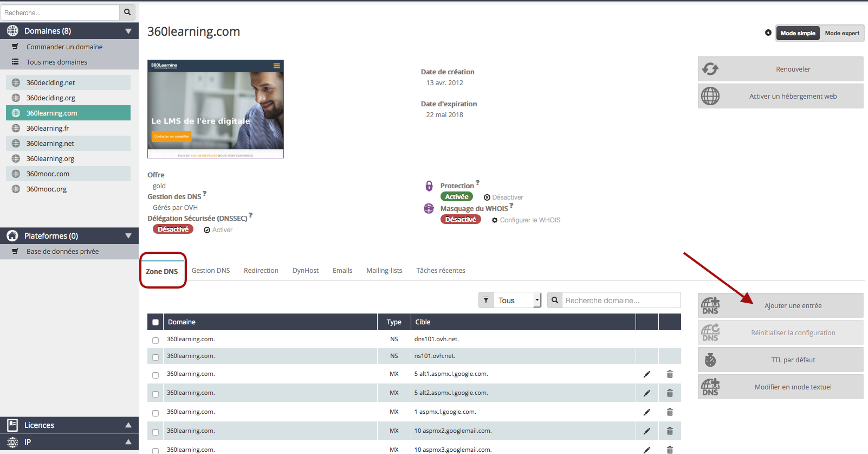
Task: Switch to Mode expert
Action: [x=841, y=33]
